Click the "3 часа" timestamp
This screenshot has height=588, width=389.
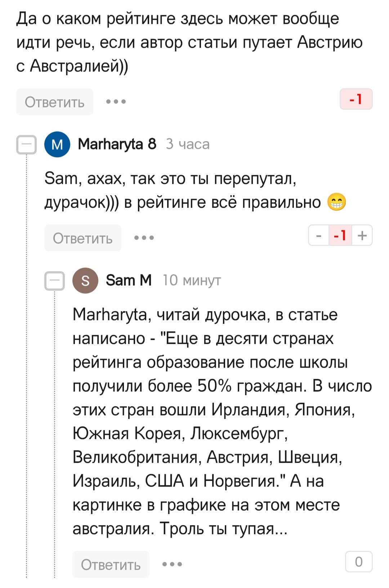click(188, 144)
